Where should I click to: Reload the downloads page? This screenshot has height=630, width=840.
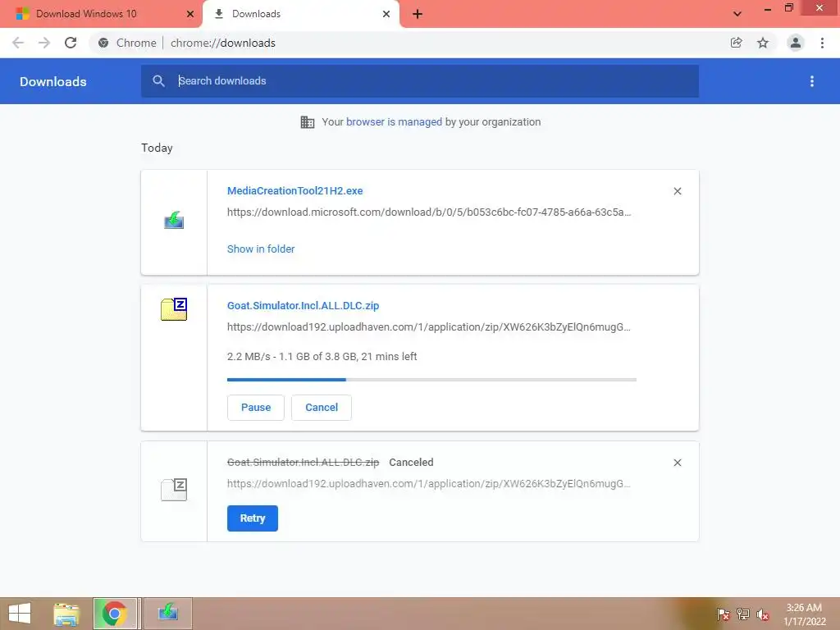pyautogui.click(x=71, y=43)
